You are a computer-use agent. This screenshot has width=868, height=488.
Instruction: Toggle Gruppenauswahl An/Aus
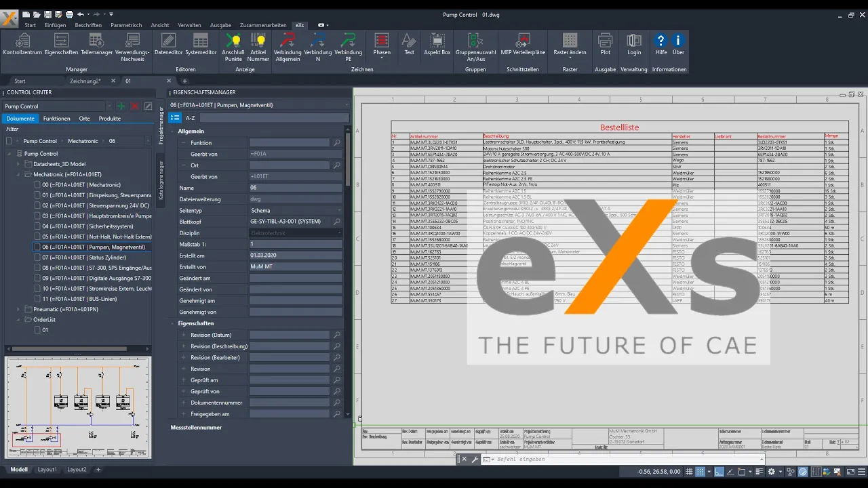tap(475, 47)
